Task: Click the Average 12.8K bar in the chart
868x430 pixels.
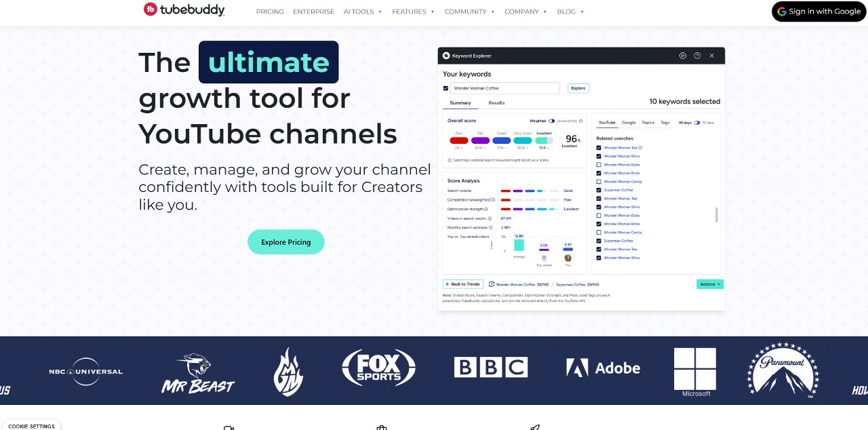Action: (x=519, y=245)
